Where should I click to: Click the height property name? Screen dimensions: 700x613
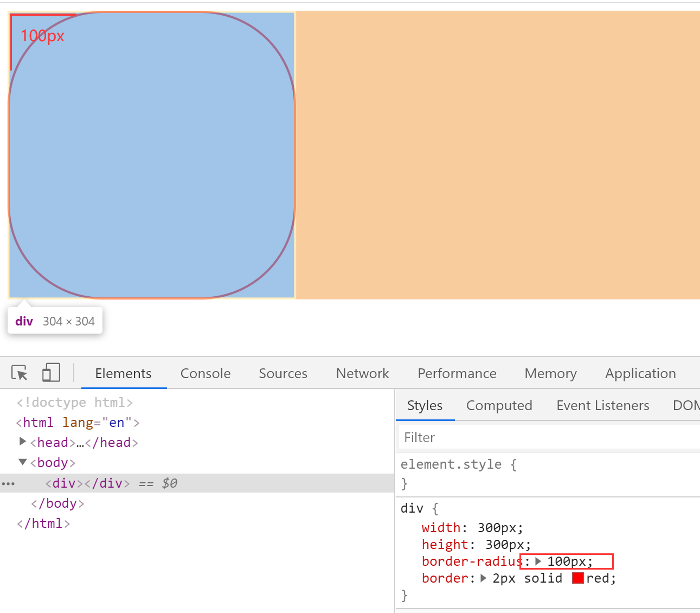tap(445, 545)
